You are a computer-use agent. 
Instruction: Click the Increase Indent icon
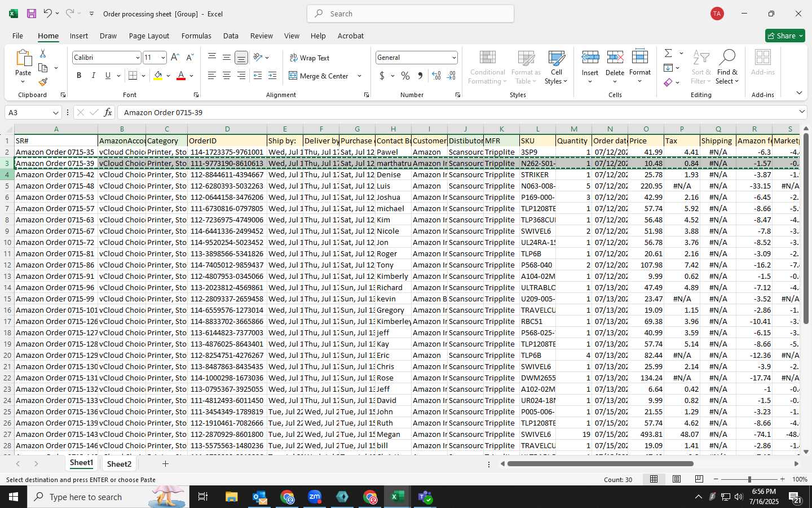[x=272, y=76]
